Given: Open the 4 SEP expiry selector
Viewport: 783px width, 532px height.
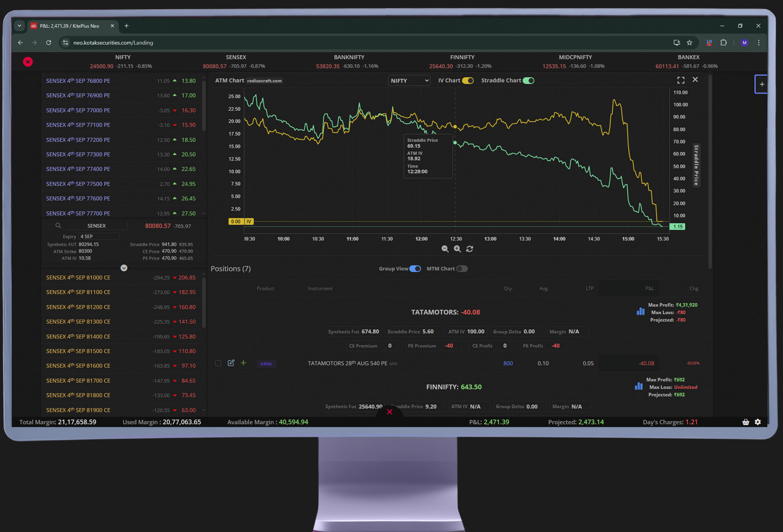Looking at the screenshot, I should click(x=99, y=236).
